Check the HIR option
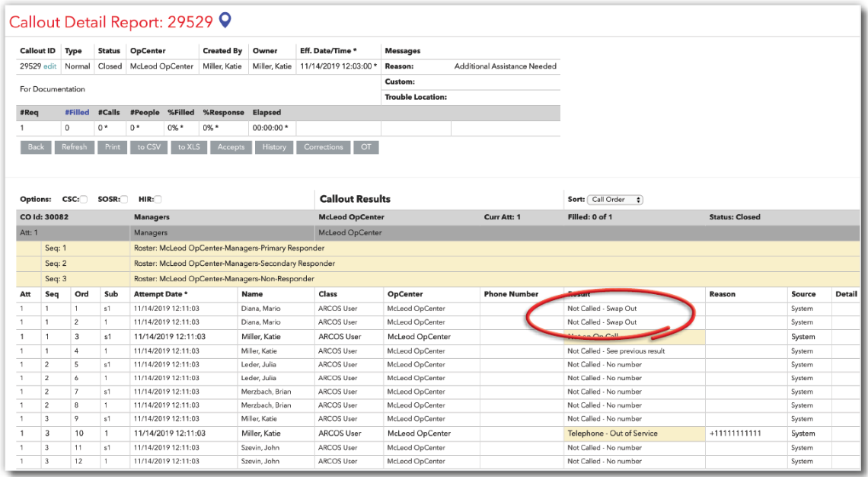Screen dimensions: 868x477 click(x=158, y=200)
